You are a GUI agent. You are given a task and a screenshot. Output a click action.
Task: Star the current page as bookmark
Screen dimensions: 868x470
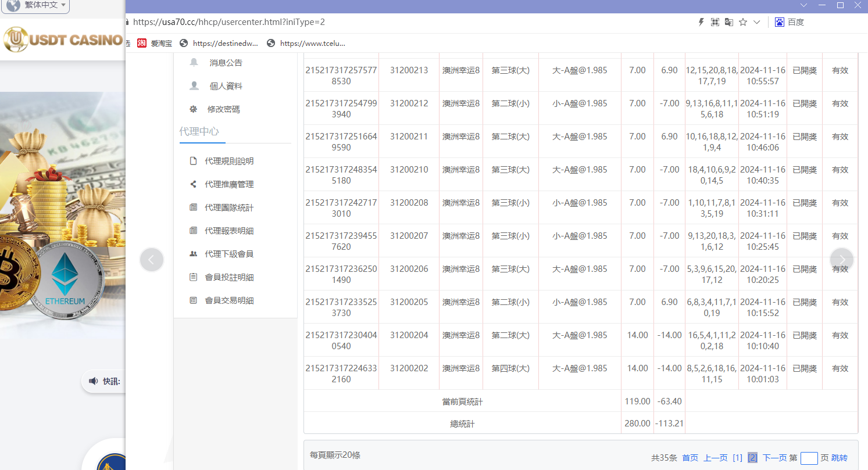pos(742,22)
